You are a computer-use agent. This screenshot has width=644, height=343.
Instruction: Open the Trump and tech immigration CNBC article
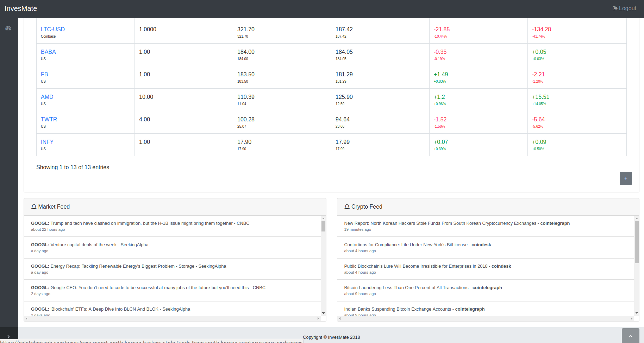coord(140,223)
